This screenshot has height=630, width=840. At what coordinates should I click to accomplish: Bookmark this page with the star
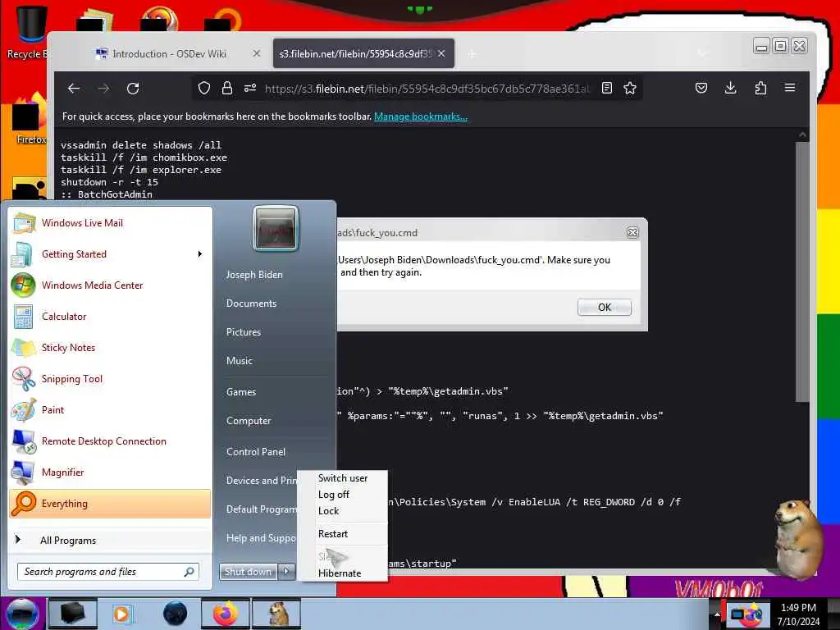pos(630,88)
